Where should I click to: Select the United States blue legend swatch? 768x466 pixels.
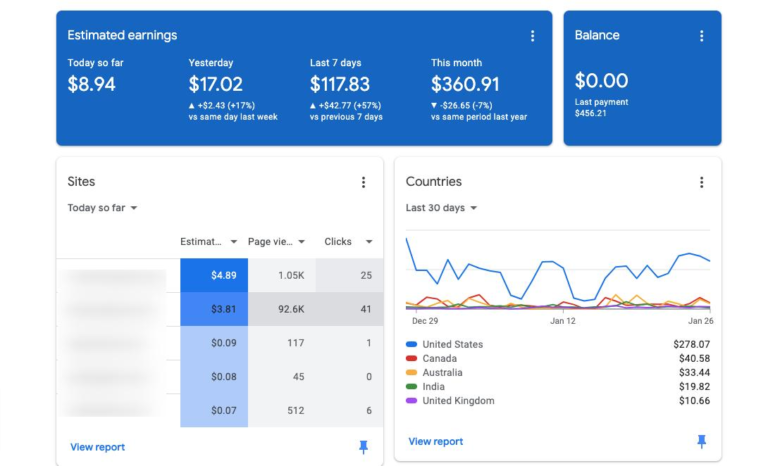[x=411, y=344]
